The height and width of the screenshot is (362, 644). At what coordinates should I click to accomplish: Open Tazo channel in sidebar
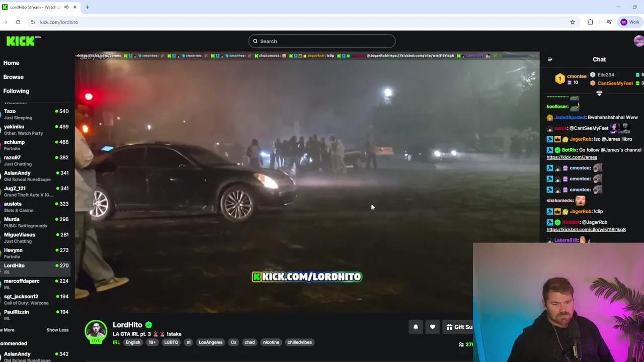point(35,114)
